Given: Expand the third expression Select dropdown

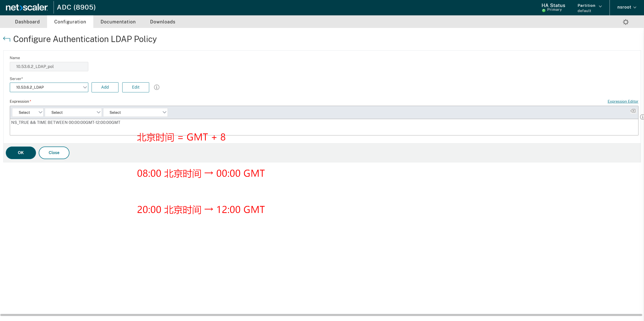Looking at the screenshot, I should [x=135, y=113].
